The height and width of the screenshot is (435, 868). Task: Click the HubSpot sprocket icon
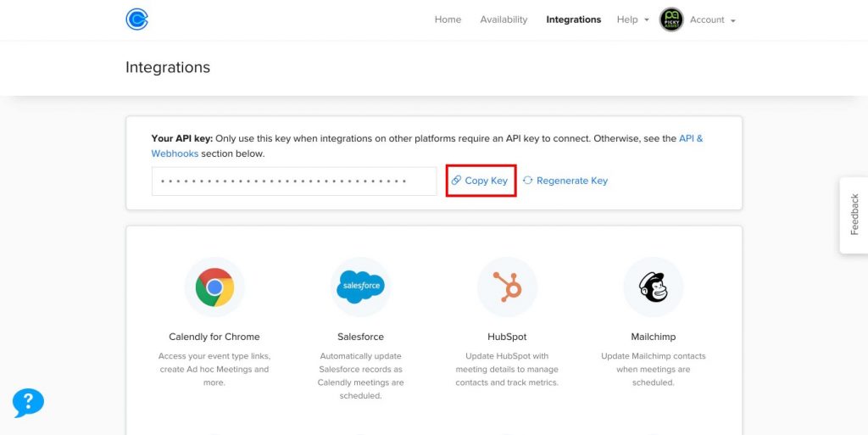[507, 287]
